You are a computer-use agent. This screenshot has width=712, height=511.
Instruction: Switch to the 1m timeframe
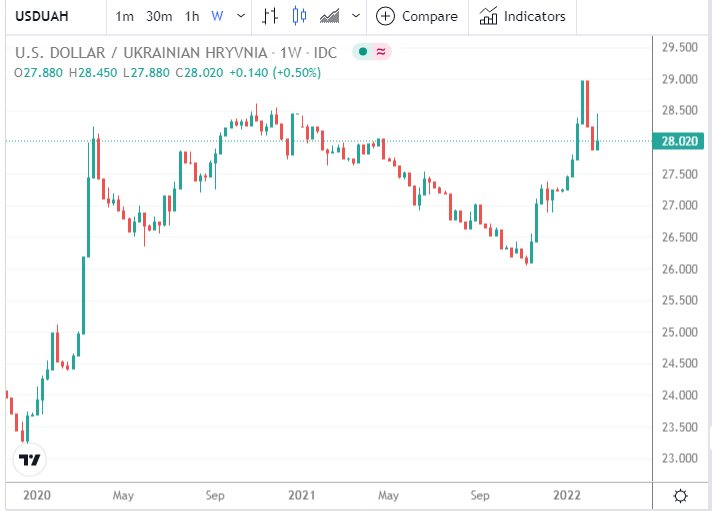pos(124,16)
